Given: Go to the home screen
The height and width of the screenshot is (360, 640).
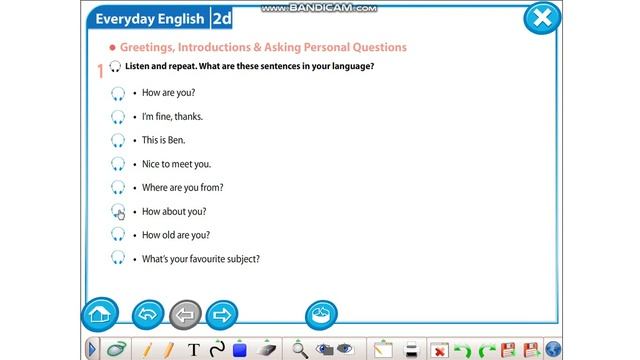Looking at the screenshot, I should [100, 314].
